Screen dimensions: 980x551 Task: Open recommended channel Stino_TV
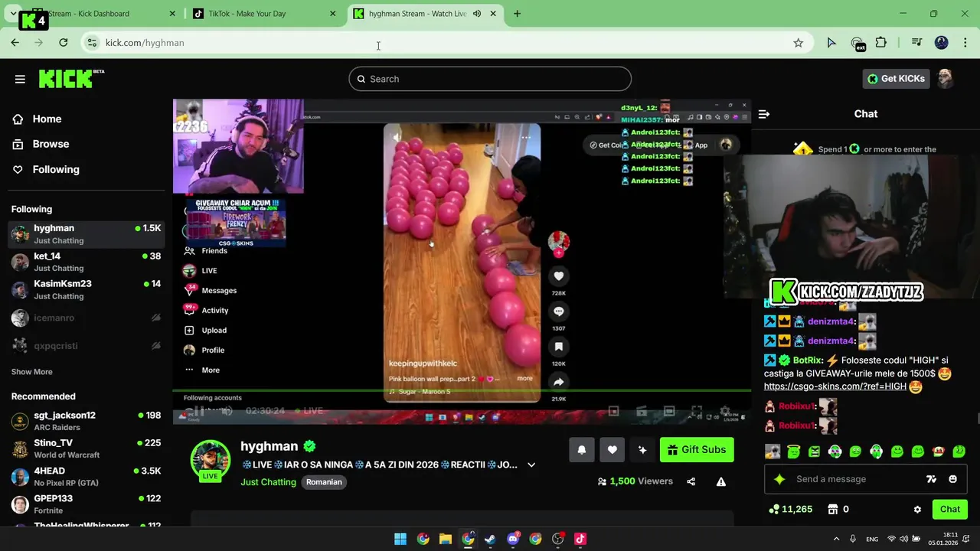pos(86,448)
